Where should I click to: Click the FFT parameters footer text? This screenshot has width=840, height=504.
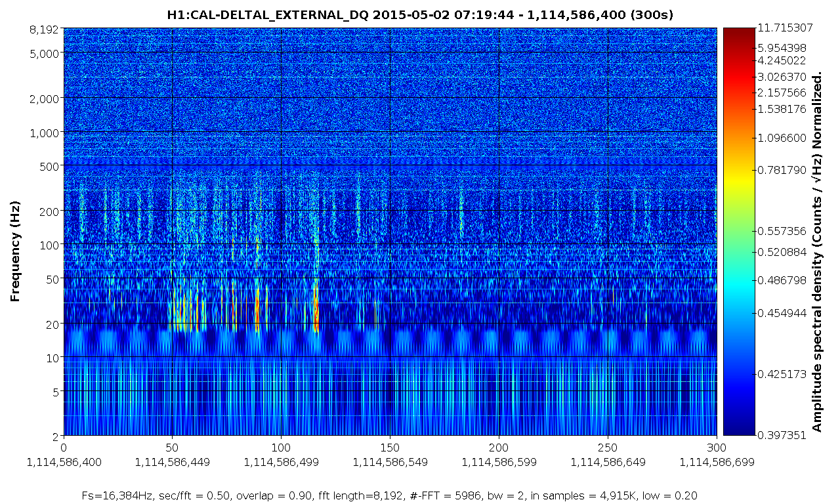click(x=390, y=495)
